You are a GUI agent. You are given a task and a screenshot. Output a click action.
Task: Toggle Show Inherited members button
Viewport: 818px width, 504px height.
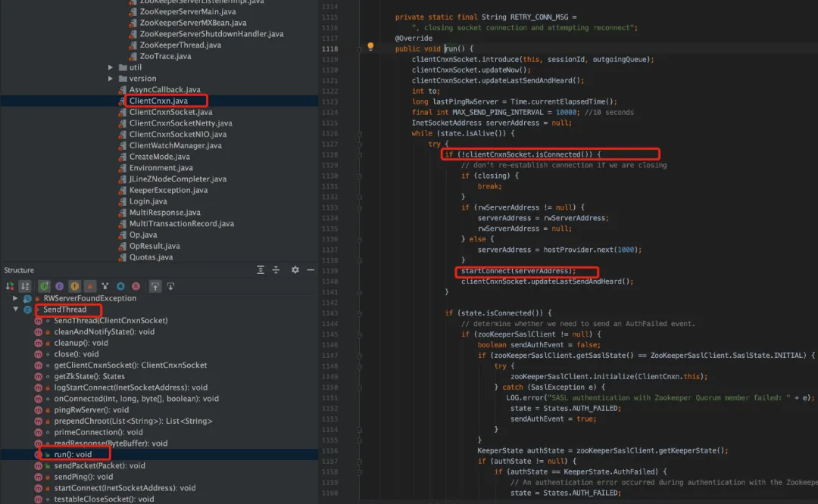point(45,286)
